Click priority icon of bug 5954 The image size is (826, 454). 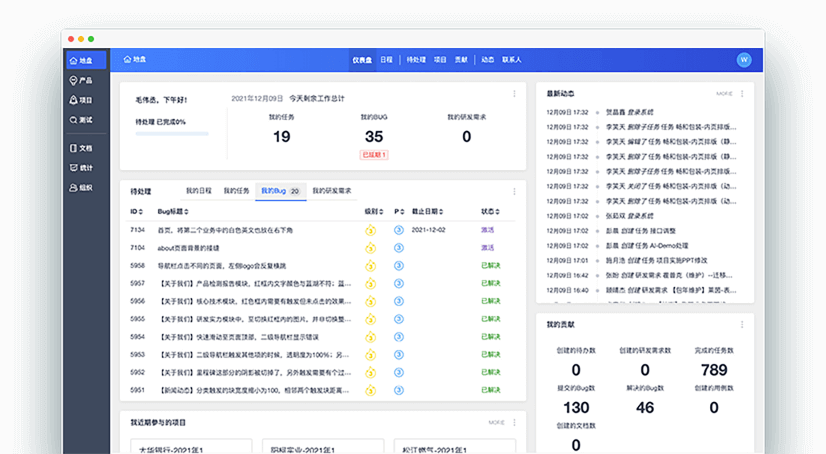[399, 337]
